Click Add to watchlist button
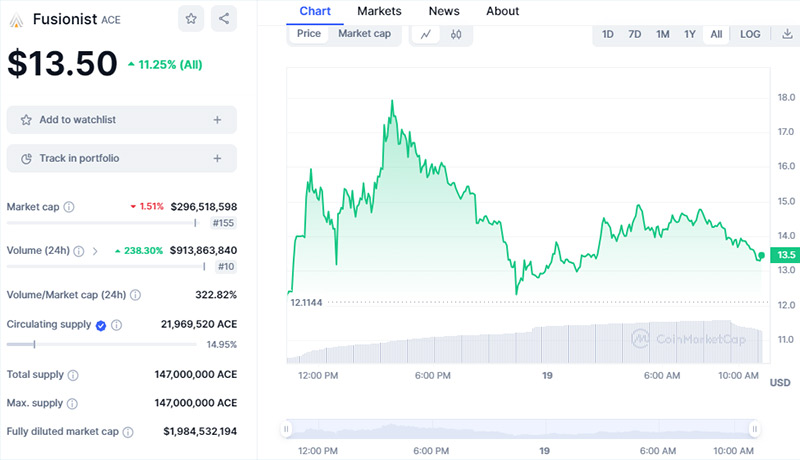 (121, 120)
